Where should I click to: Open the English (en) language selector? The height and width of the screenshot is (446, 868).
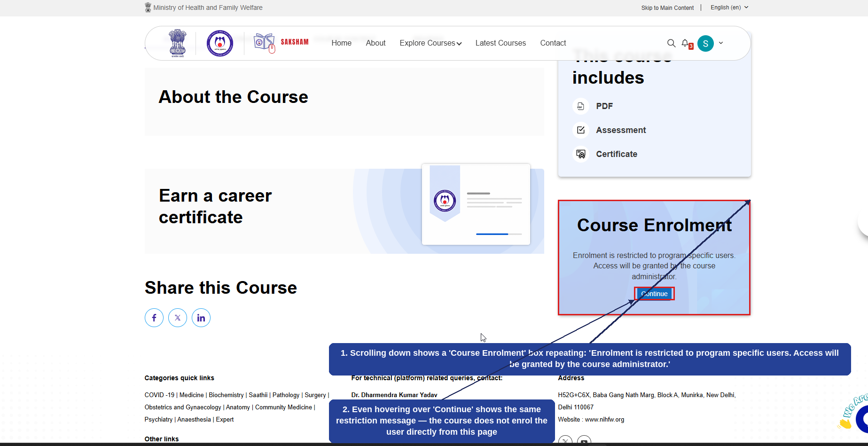(729, 8)
